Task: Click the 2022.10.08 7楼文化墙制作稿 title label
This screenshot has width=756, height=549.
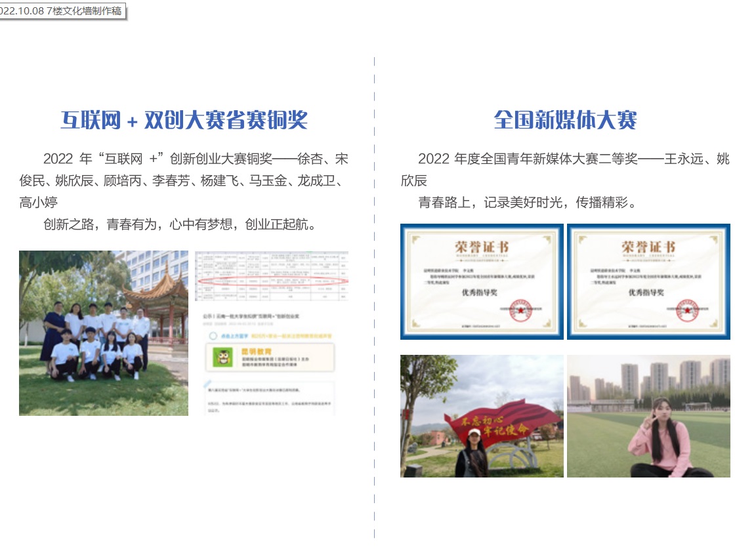Action: point(61,11)
